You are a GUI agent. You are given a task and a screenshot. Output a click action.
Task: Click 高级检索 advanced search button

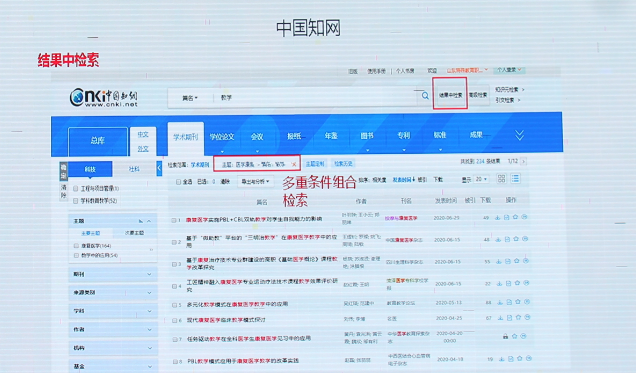click(x=478, y=95)
